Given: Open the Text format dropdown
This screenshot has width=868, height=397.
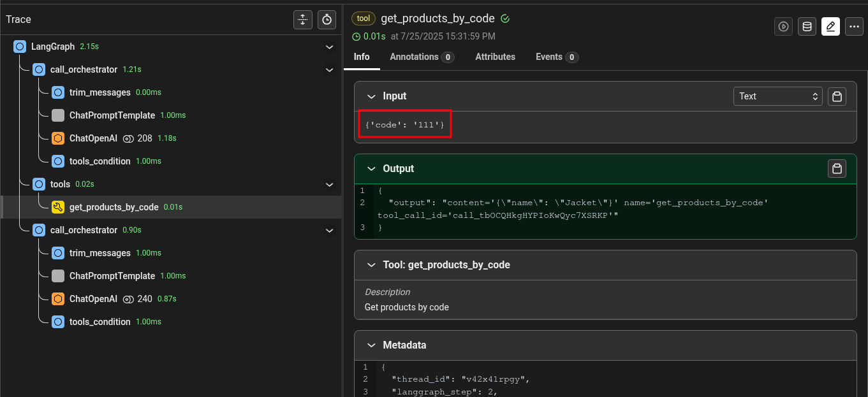Looking at the screenshot, I should [777, 97].
